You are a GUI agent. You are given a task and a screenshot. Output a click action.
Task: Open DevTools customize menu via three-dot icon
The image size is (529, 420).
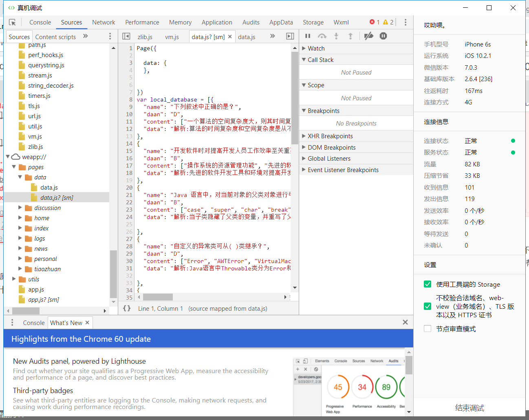coord(406,22)
